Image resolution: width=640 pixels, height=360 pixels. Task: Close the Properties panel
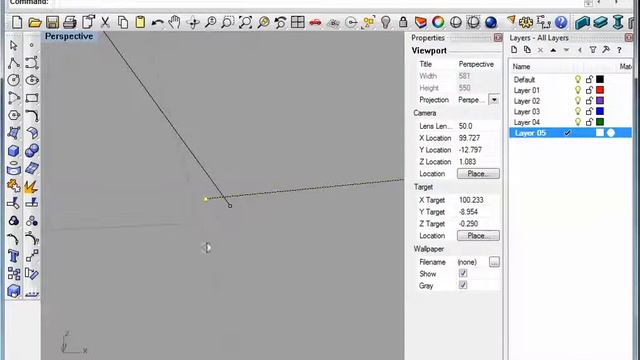[x=498, y=38]
